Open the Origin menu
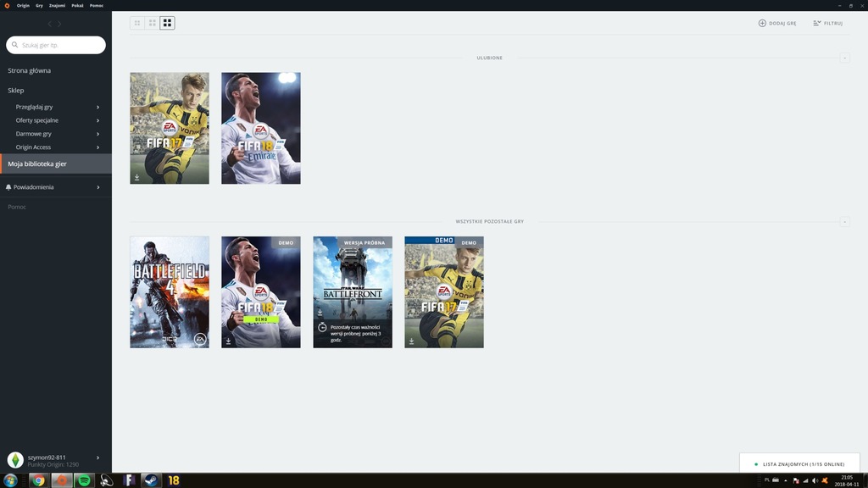This screenshot has height=488, width=868. click(23, 6)
